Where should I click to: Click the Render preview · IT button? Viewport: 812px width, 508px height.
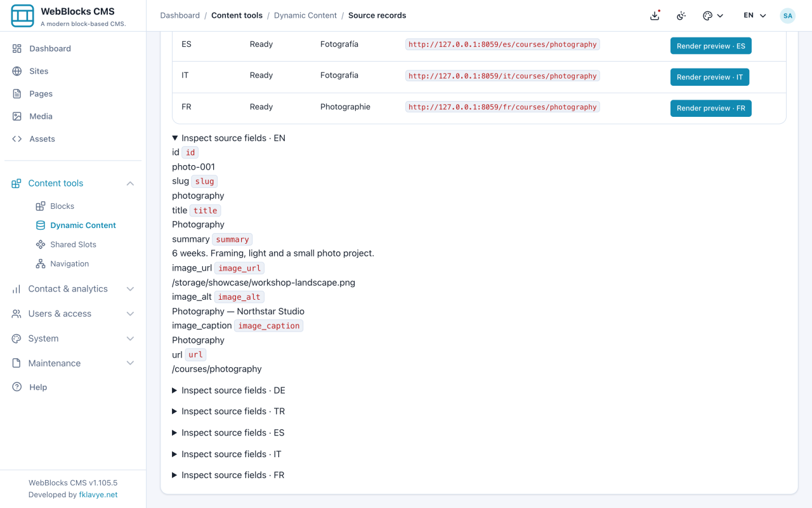coord(710,77)
